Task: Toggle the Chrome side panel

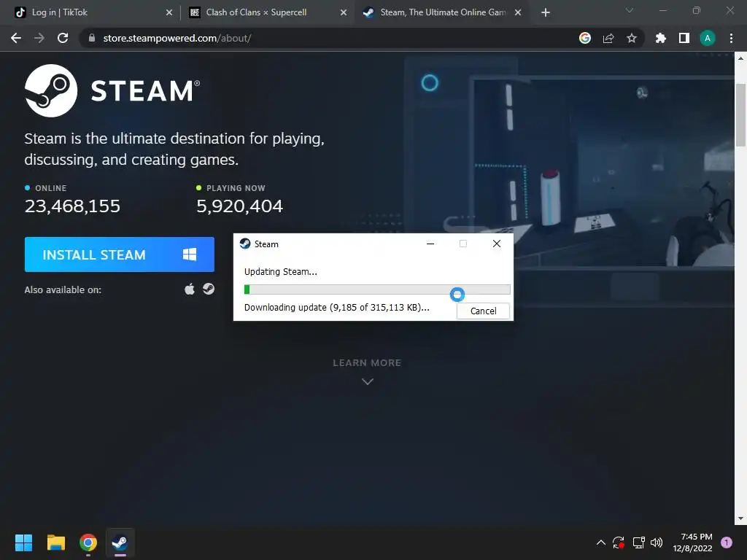Action: (684, 38)
